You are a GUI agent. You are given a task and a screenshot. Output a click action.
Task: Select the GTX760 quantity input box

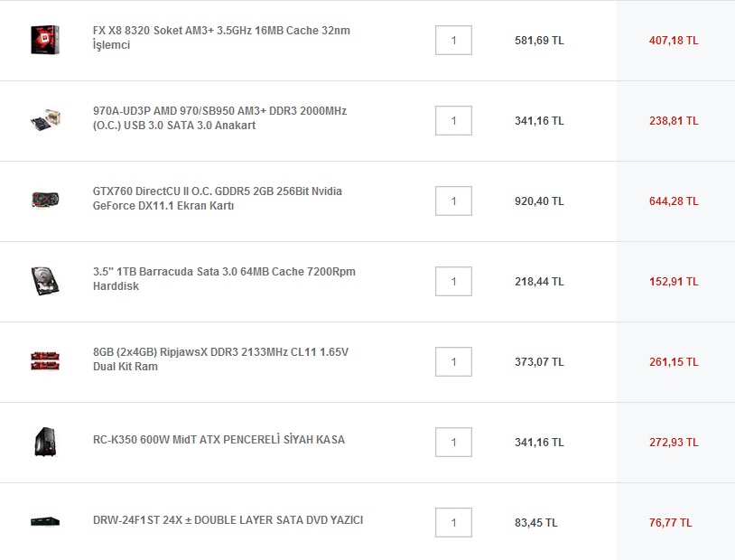[453, 201]
